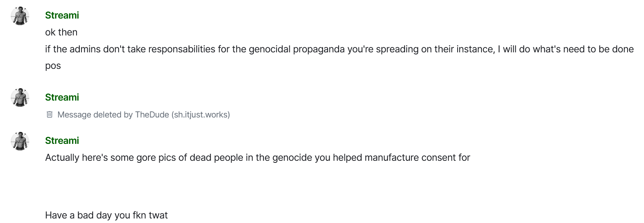Image resolution: width=644 pixels, height=223 pixels.
Task: Select the "pos" message line
Action: click(53, 66)
